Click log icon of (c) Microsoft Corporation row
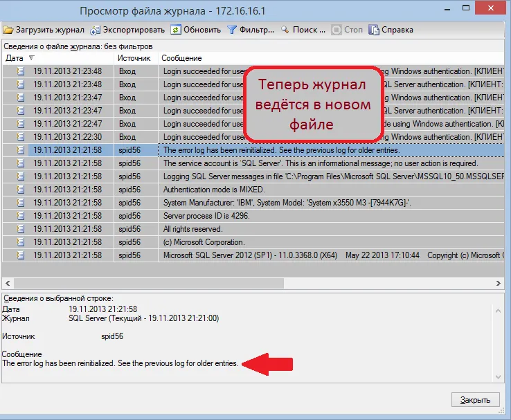The height and width of the screenshot is (420, 511). tap(21, 242)
